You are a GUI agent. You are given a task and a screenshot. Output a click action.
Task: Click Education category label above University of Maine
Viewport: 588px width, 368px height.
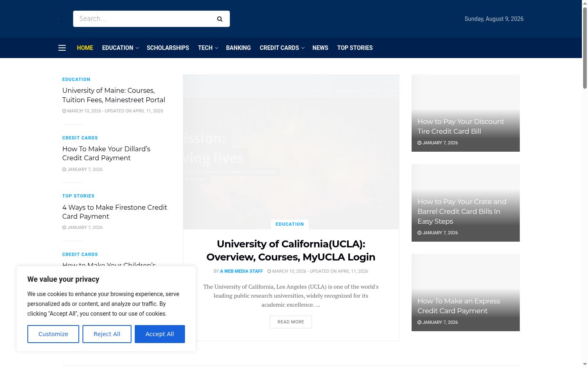coord(76,79)
